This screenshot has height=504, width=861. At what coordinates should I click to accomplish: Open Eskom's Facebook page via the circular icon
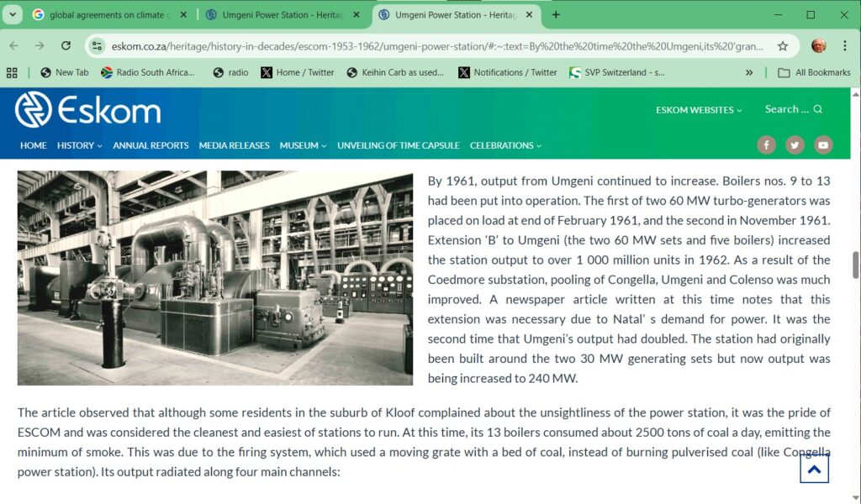click(x=766, y=144)
